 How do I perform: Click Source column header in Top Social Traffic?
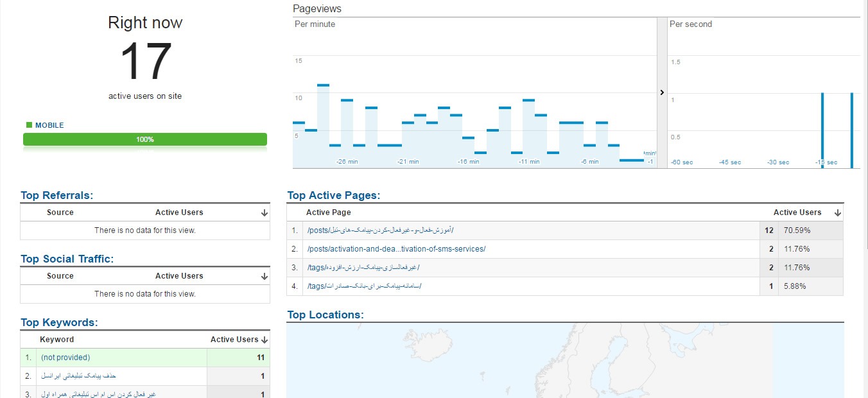click(x=60, y=276)
